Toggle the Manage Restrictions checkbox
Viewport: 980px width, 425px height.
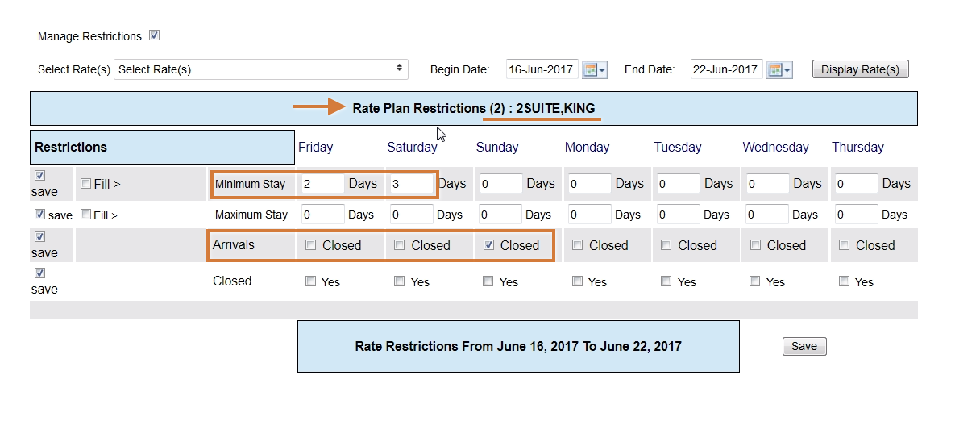155,35
